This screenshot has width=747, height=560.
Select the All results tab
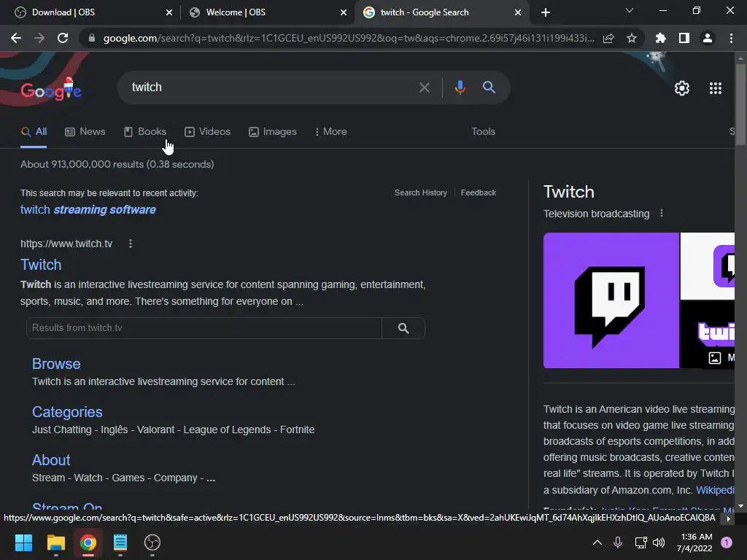[x=34, y=132]
